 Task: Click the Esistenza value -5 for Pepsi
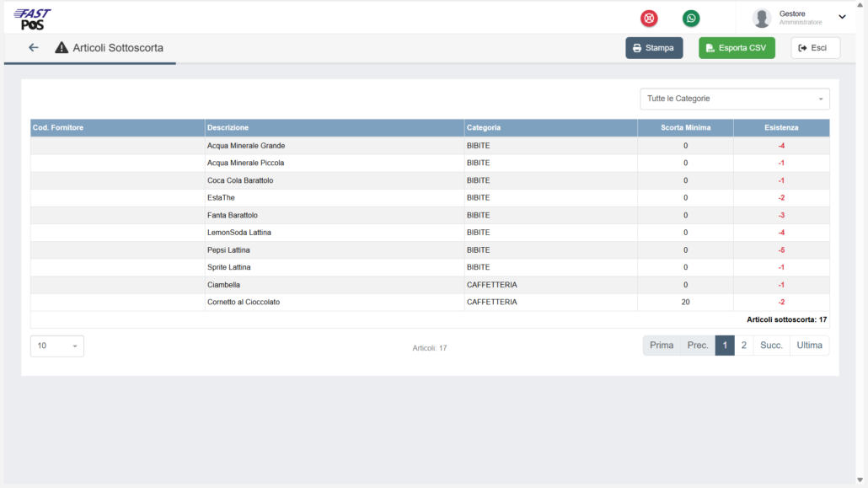click(781, 249)
